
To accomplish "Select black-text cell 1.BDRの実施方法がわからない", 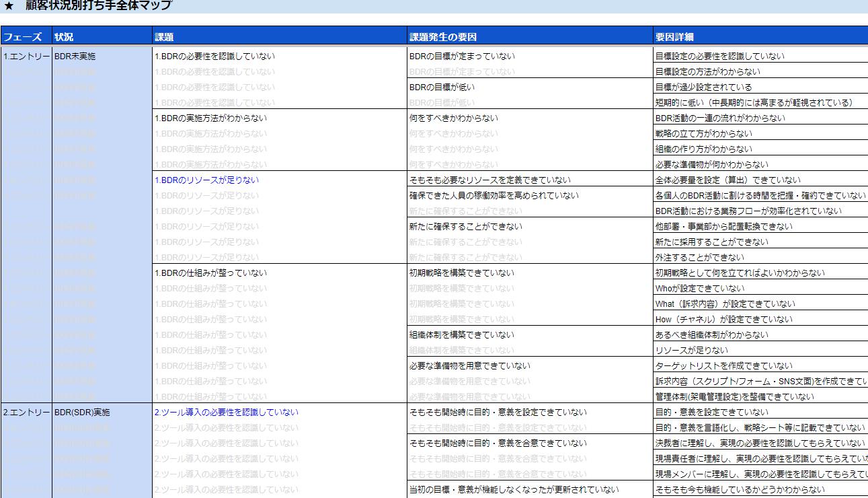I will pyautogui.click(x=280, y=118).
